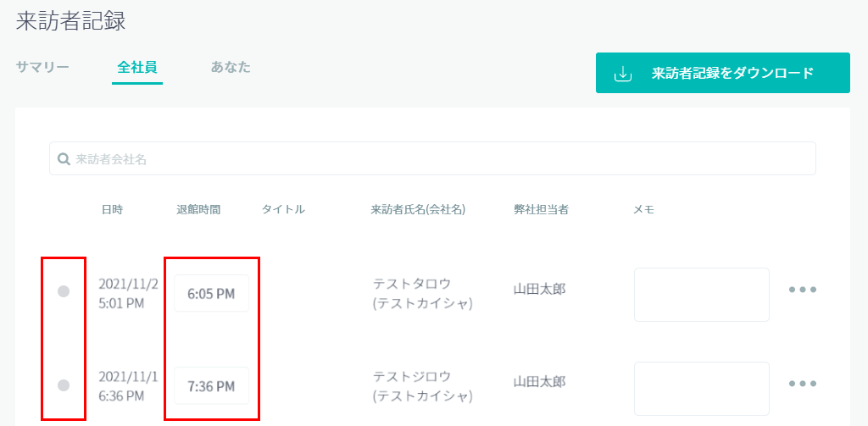
Task: Click the memo box in テストタロウ row
Action: (701, 295)
